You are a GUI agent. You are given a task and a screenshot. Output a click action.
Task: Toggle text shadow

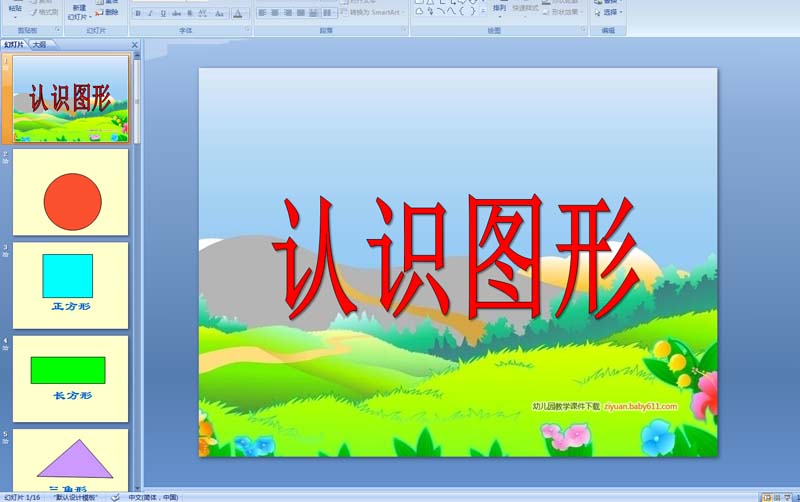point(189,13)
